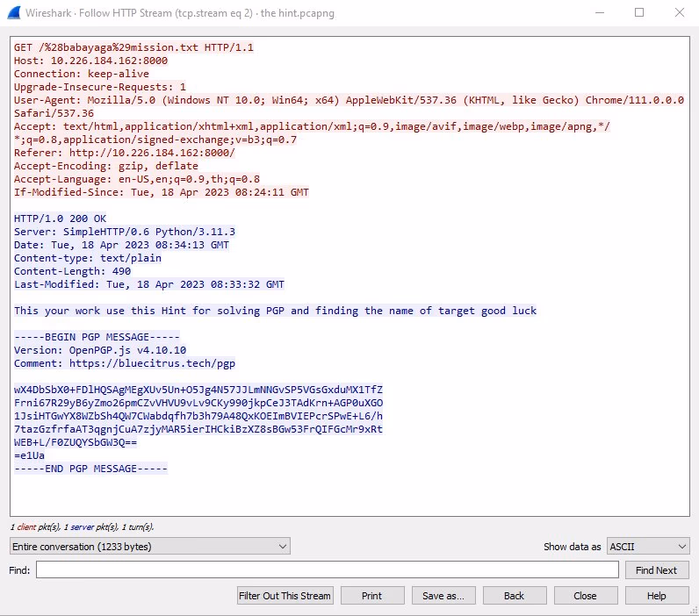
Task: Open the Show data as ASCII dropdown
Action: pyautogui.click(x=648, y=546)
